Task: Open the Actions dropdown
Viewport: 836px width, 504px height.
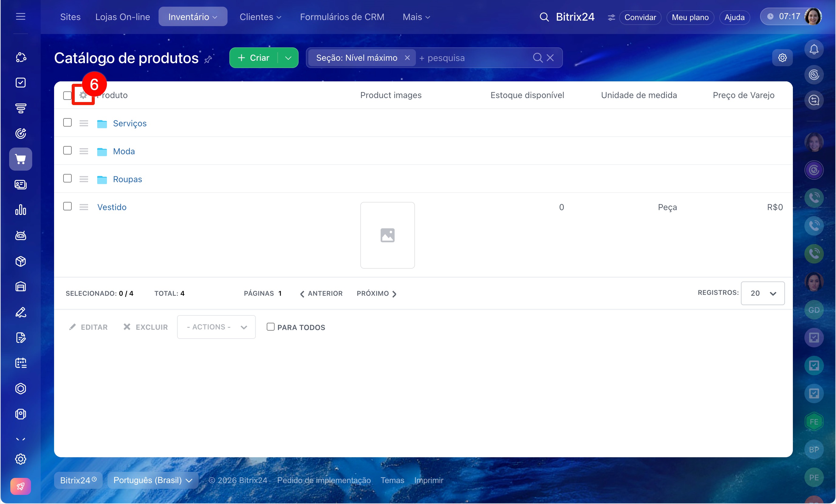Action: [x=216, y=327]
